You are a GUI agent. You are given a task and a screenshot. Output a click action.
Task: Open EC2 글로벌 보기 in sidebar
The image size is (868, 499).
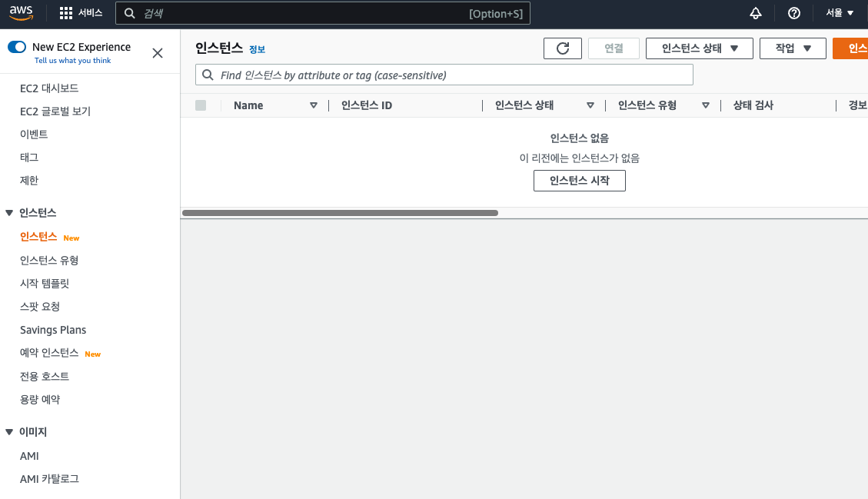pos(55,111)
